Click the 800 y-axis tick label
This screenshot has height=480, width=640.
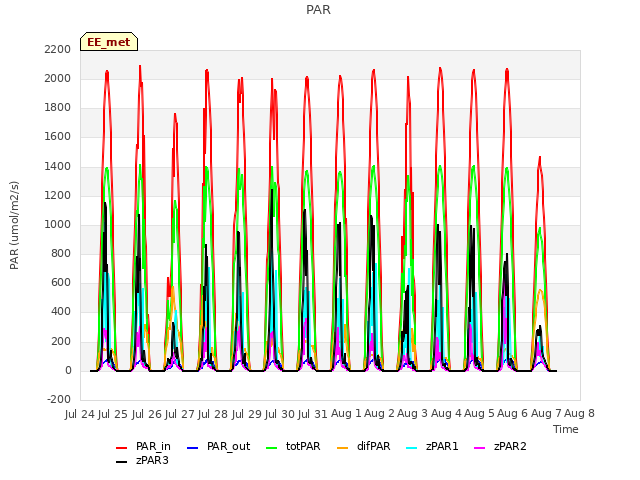(x=61, y=253)
